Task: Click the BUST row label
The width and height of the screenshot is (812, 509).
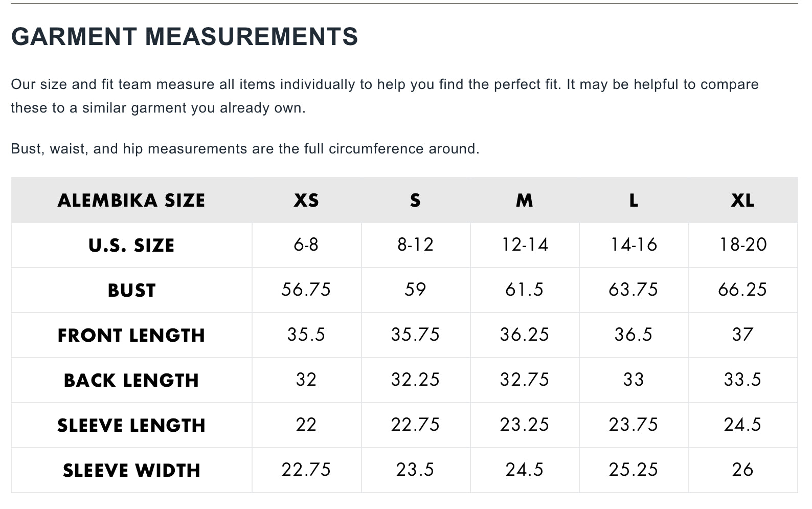Action: click(x=131, y=291)
